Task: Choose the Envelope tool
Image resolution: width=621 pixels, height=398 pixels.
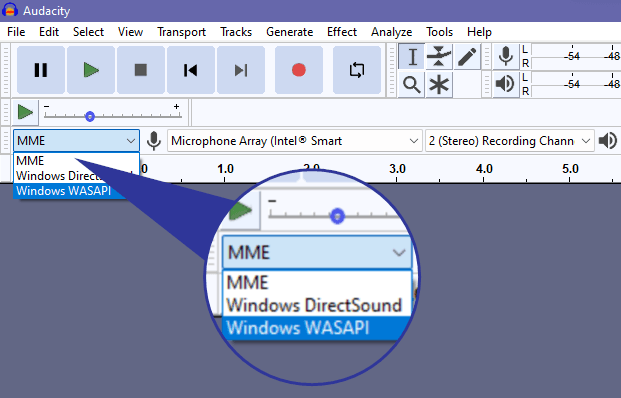Action: [x=439, y=57]
